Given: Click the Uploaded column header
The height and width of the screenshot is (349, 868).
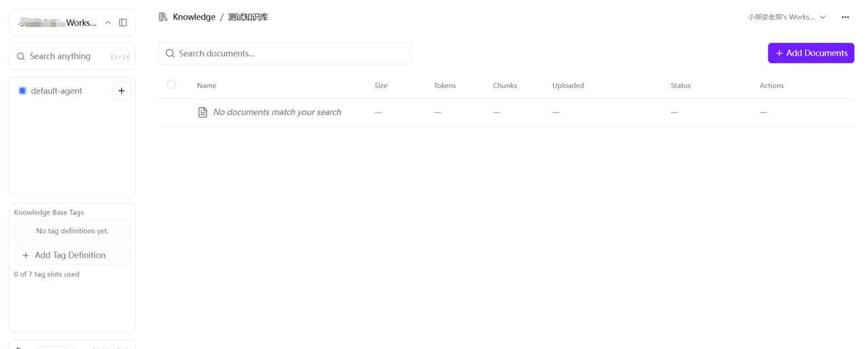Looking at the screenshot, I should [568, 85].
